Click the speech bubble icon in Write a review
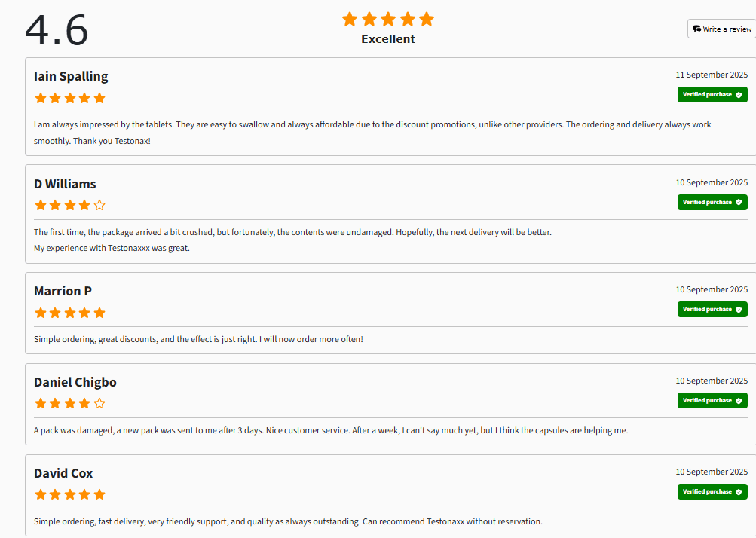Viewport: 756px width, 538px height. point(696,29)
